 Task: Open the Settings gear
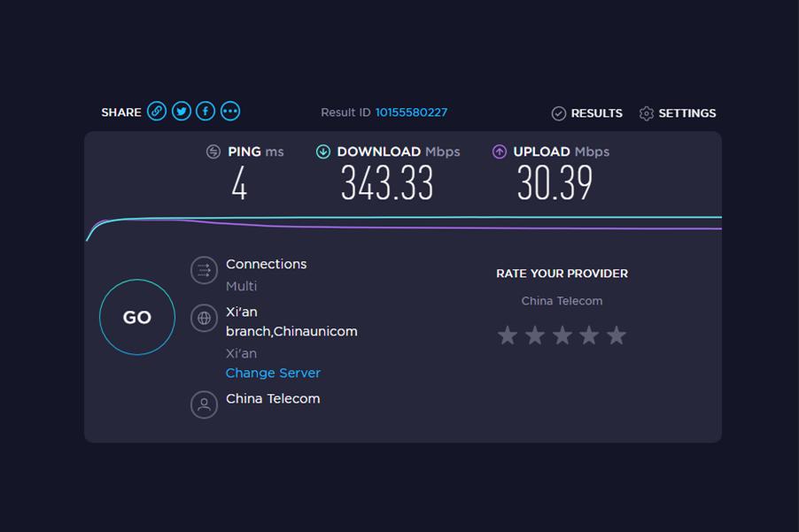click(x=646, y=113)
